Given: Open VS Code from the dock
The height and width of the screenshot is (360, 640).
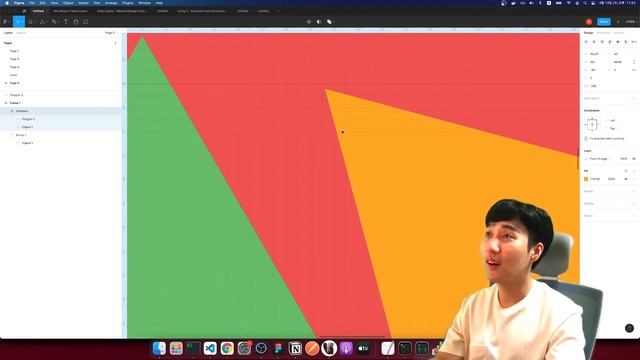Looking at the screenshot, I should coord(210,348).
